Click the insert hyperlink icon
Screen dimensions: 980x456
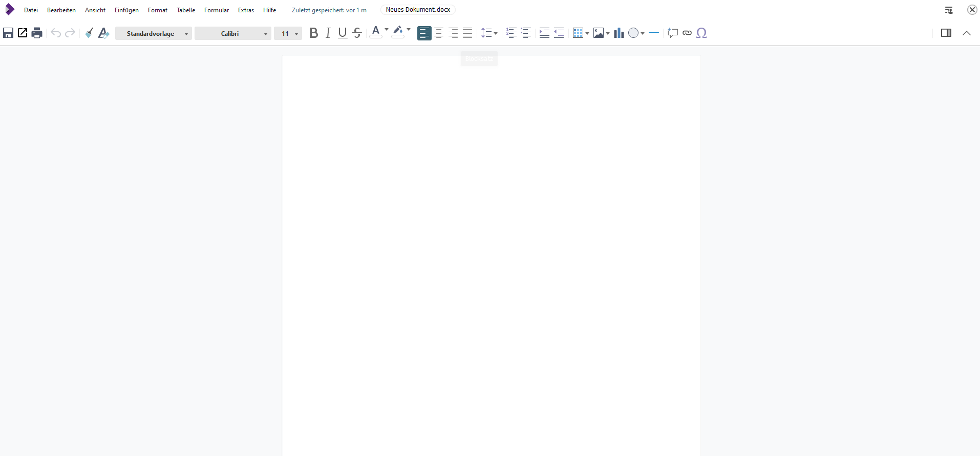(x=687, y=33)
